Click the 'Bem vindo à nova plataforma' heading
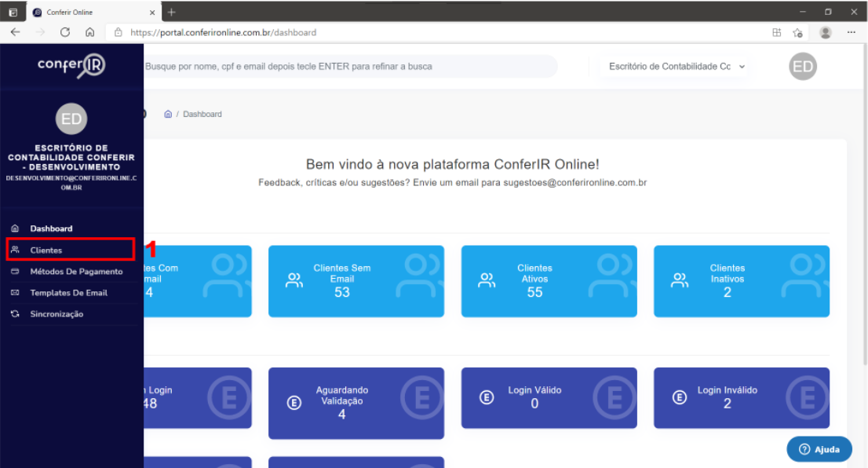The width and height of the screenshot is (868, 468). click(452, 164)
